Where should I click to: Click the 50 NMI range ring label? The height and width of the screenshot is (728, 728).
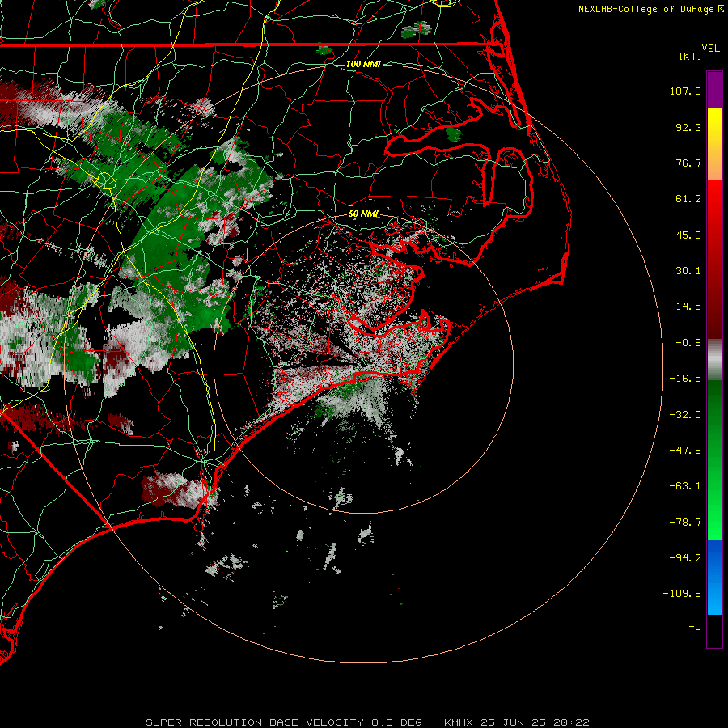pyautogui.click(x=363, y=214)
